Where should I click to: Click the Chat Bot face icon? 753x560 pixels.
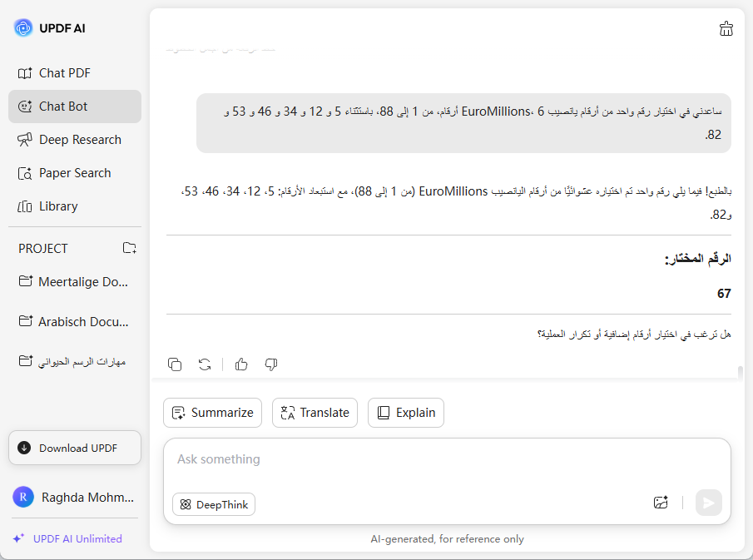click(25, 107)
